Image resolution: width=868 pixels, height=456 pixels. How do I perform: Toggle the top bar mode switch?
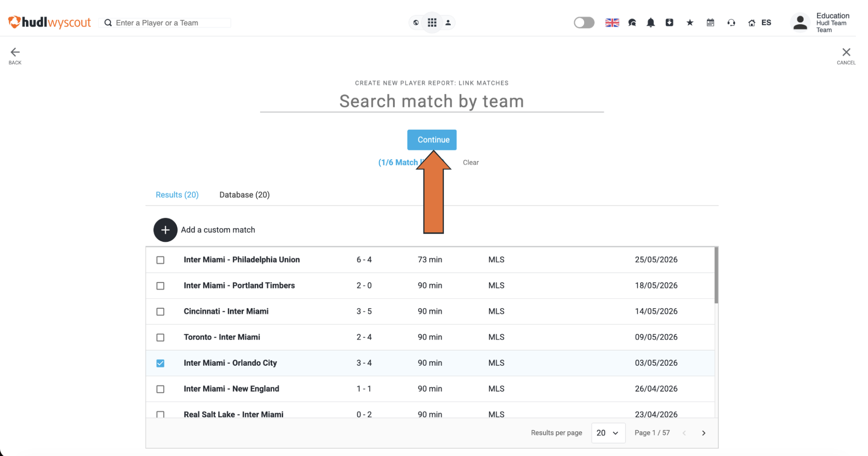(x=584, y=22)
